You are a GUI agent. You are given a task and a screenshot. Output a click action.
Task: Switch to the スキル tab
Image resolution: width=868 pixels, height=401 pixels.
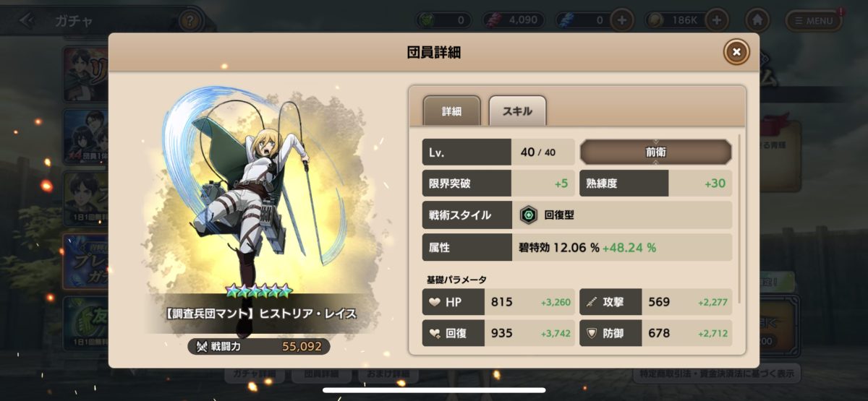tap(517, 111)
